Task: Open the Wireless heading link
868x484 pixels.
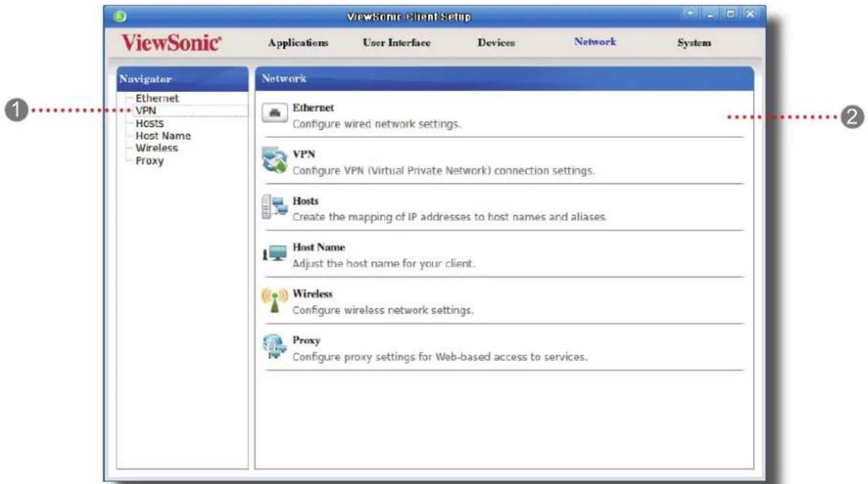Action: click(313, 293)
